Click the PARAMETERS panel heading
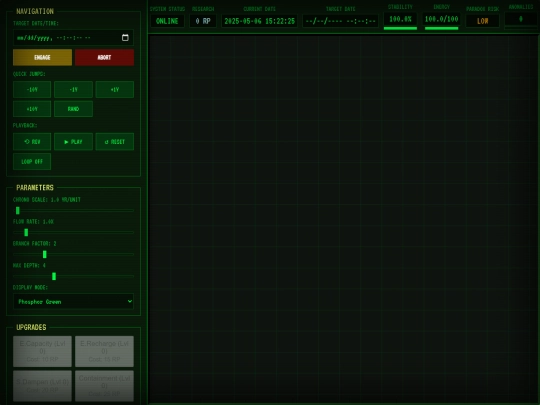The image size is (540, 405). (35, 188)
